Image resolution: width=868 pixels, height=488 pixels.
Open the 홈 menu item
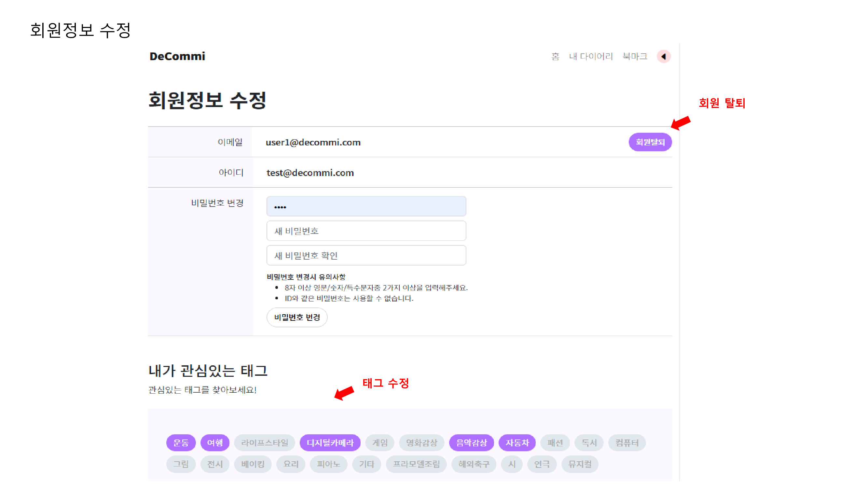click(555, 56)
